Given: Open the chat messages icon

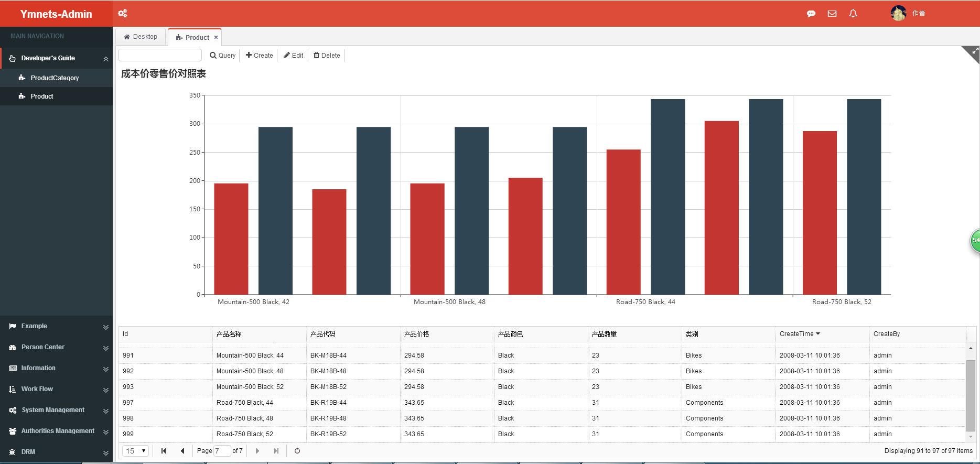Looking at the screenshot, I should point(811,14).
